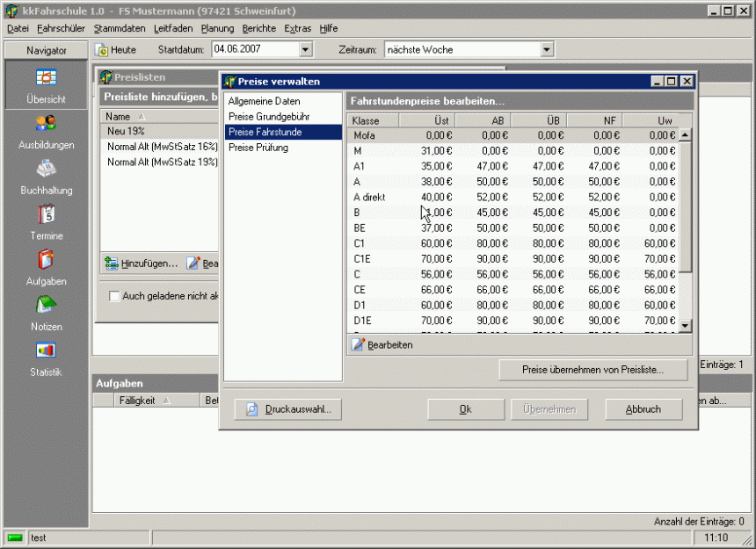
Task: Click the Heute toolbar button
Action: pos(116,50)
